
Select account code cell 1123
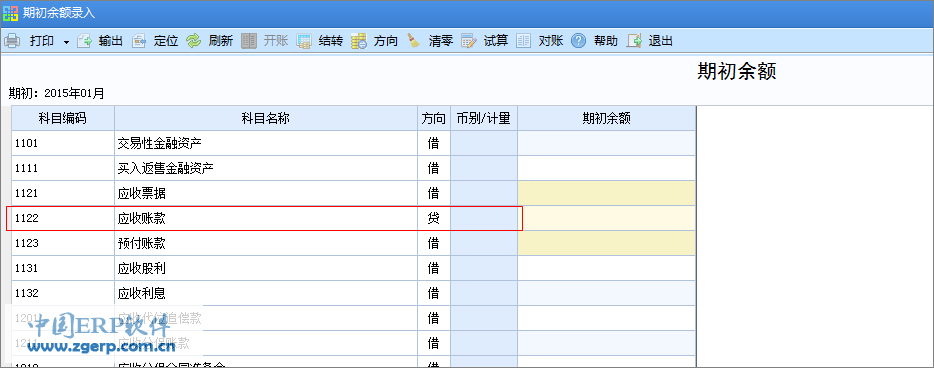pos(63,243)
